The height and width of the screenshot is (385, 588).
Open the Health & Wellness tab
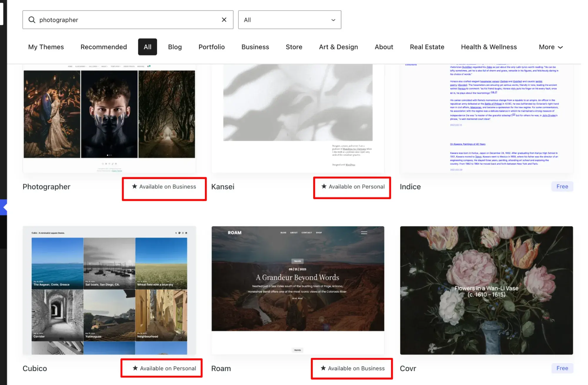click(489, 47)
